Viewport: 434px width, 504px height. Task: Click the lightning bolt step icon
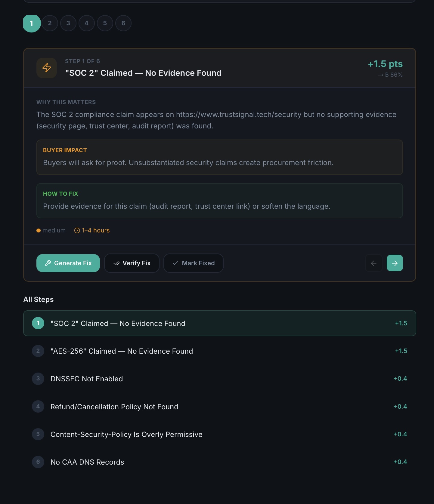[46, 68]
